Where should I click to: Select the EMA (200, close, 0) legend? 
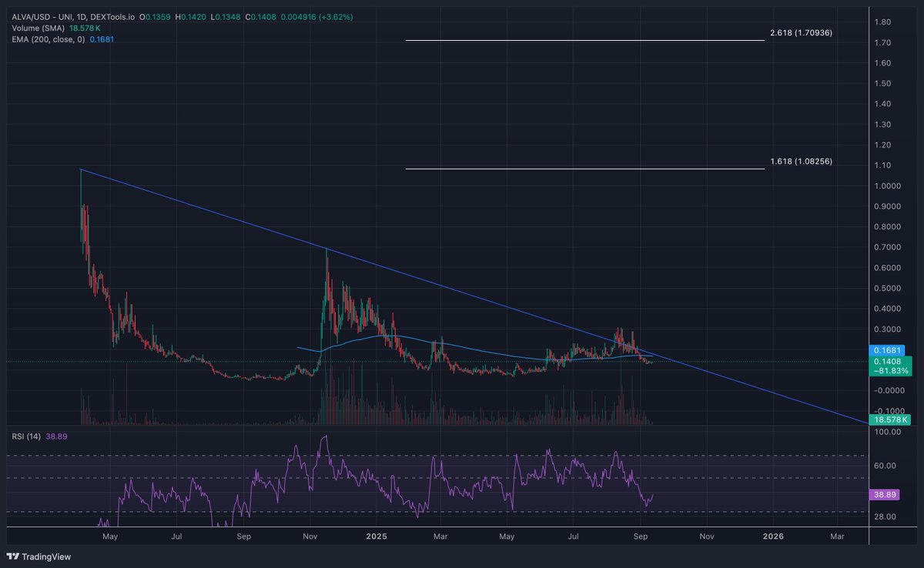tap(48, 38)
